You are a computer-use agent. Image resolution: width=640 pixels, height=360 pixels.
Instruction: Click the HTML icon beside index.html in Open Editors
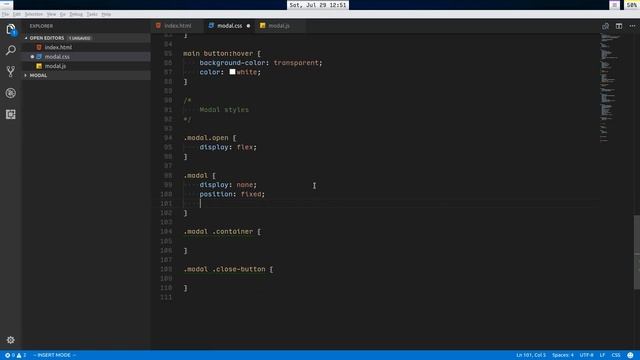click(39, 47)
